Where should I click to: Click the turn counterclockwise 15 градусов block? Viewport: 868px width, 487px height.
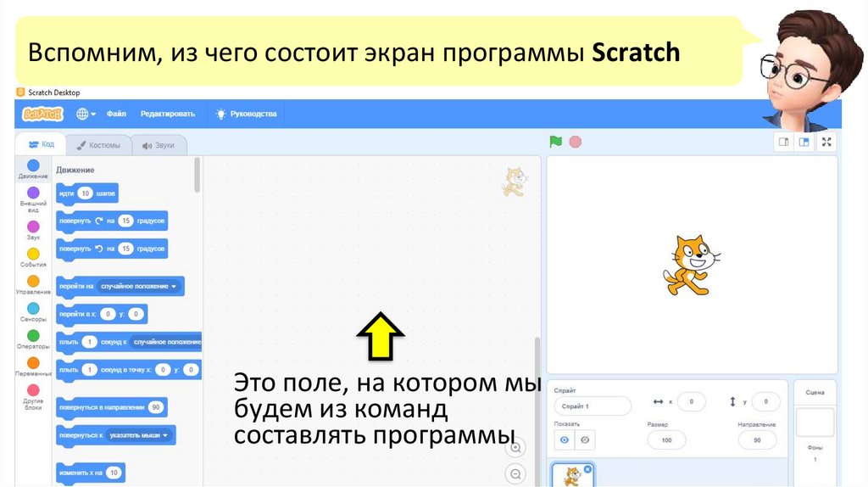[x=112, y=249]
